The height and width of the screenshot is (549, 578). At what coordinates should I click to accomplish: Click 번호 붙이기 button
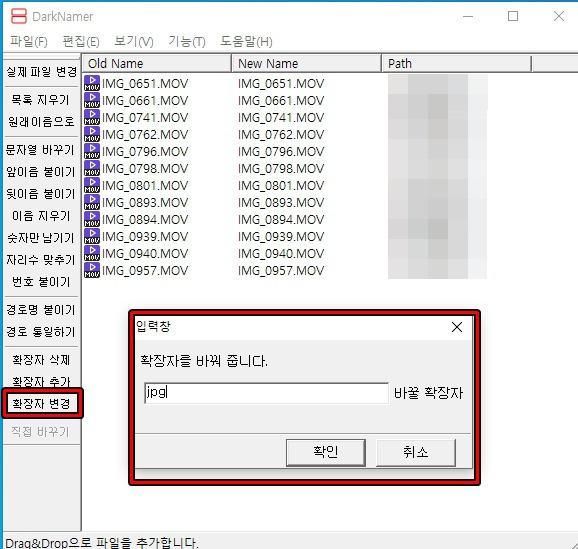click(x=41, y=282)
